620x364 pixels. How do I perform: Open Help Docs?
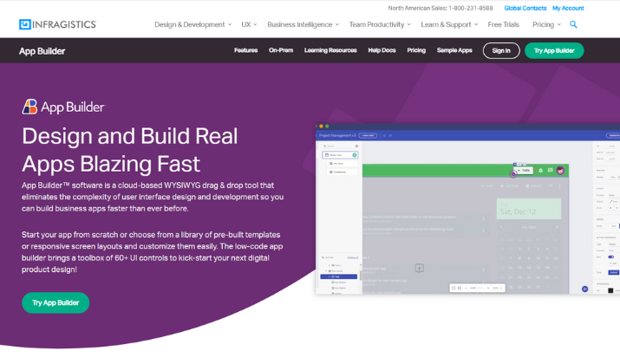(x=382, y=50)
